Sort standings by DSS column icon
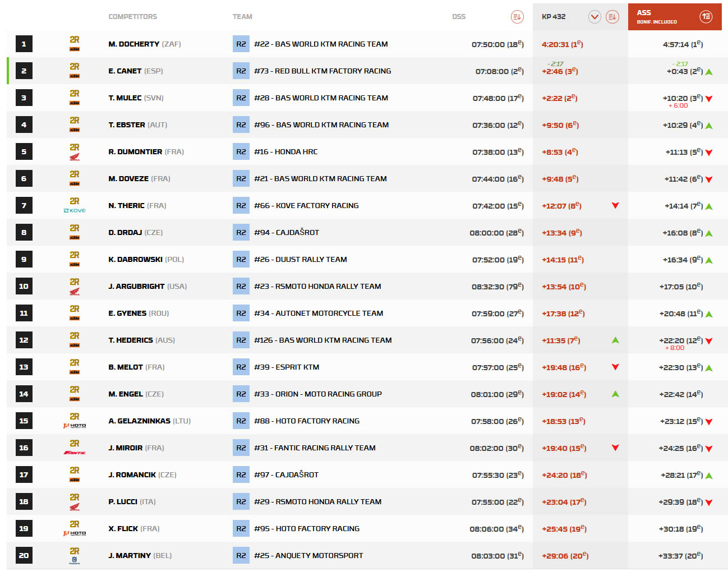 click(x=517, y=17)
